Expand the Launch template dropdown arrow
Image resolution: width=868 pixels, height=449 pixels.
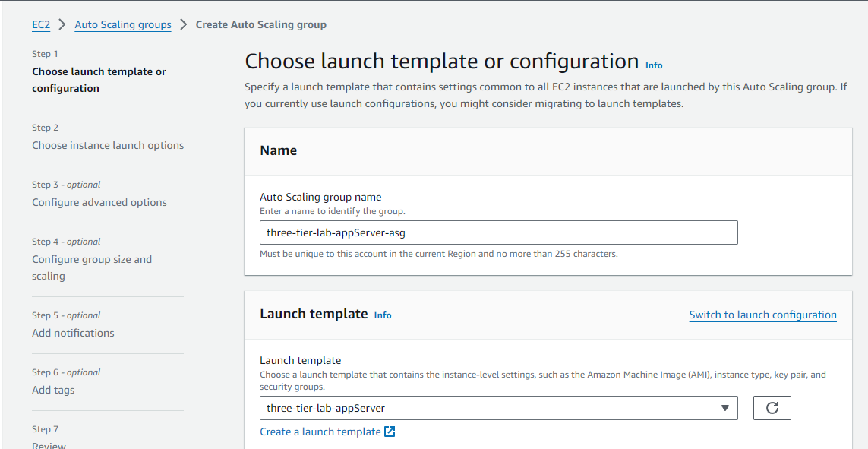click(x=724, y=408)
